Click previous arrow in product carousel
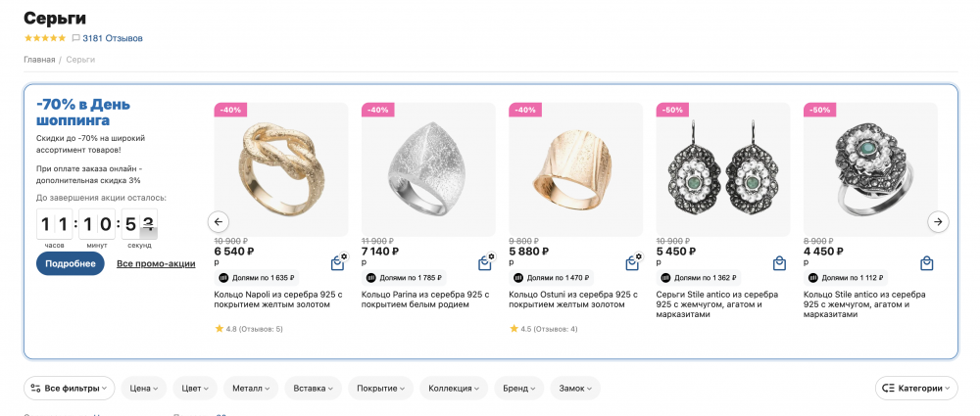This screenshot has width=980, height=416. pyautogui.click(x=220, y=222)
